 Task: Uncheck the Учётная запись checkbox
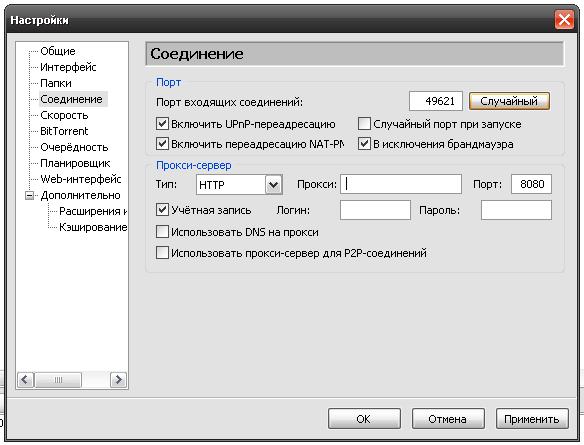[162, 210]
